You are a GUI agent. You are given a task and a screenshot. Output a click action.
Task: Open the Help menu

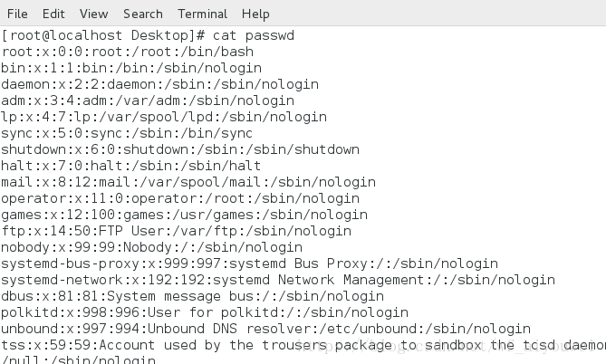coord(255,14)
